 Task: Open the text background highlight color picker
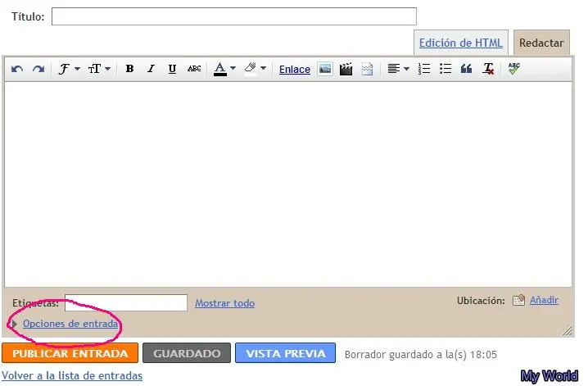tap(255, 69)
